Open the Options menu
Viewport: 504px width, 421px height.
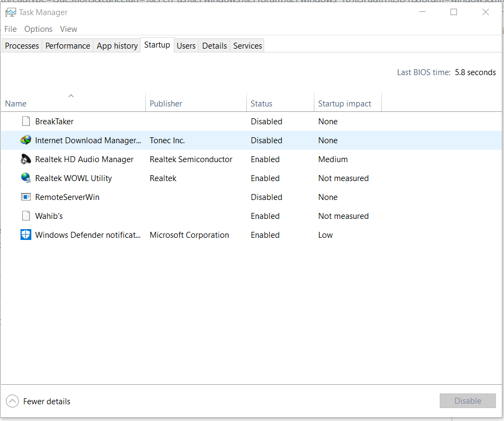click(38, 29)
